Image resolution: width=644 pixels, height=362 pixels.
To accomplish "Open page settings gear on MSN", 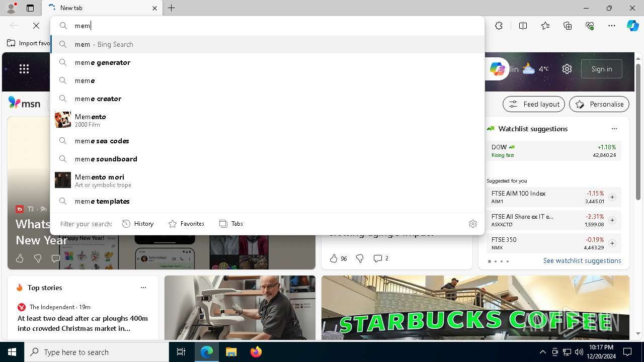I will click(x=567, y=69).
